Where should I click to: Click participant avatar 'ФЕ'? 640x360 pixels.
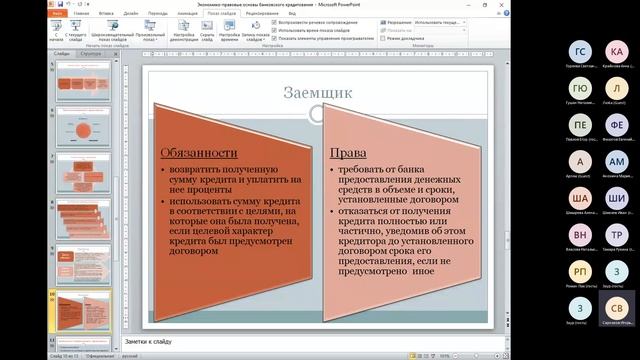tap(617, 125)
